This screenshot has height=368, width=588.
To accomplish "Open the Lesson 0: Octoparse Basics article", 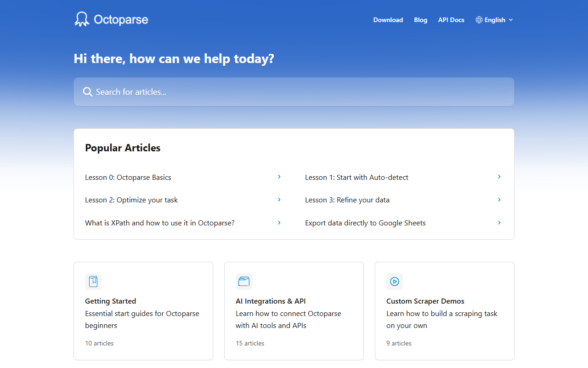I will (x=128, y=178).
